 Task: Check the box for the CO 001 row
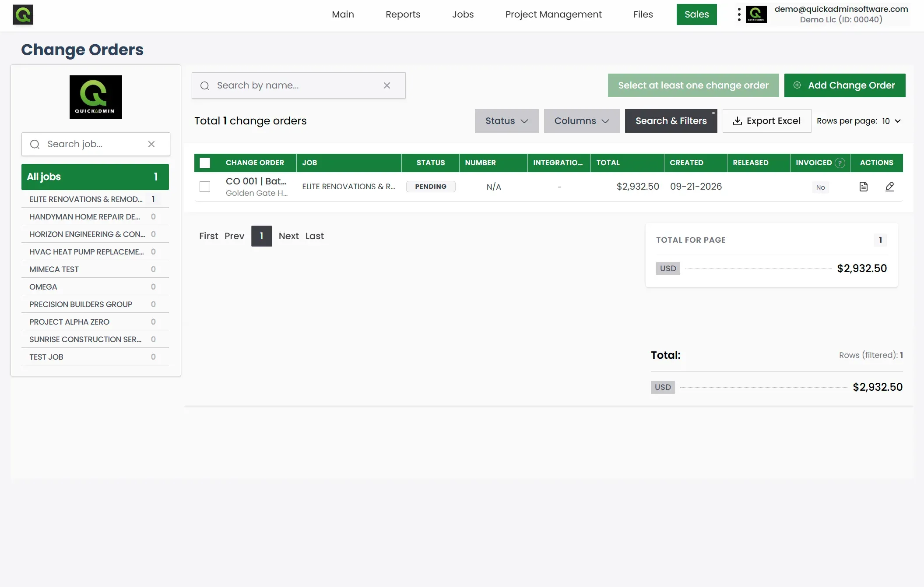[205, 187]
